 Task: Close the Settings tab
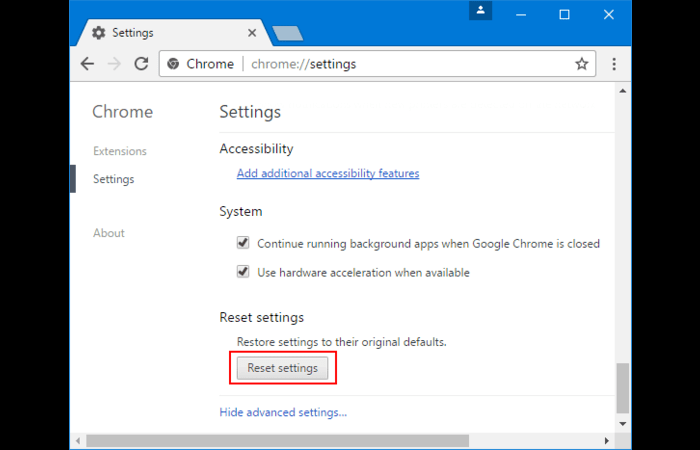click(x=252, y=33)
